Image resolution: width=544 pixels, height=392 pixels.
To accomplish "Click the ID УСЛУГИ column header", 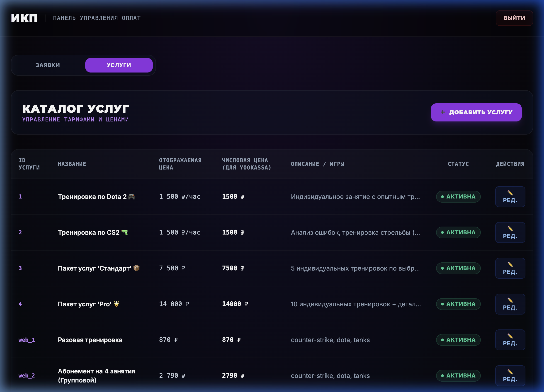I will 29,164.
